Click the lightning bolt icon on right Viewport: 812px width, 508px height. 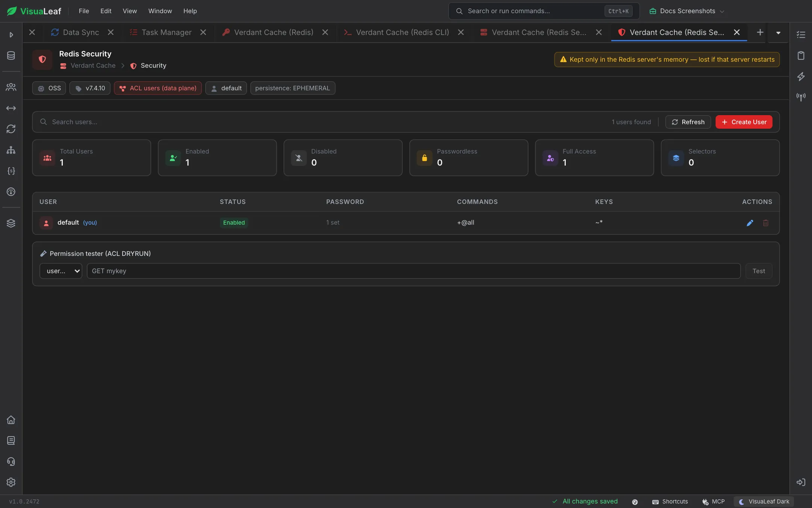tap(801, 76)
